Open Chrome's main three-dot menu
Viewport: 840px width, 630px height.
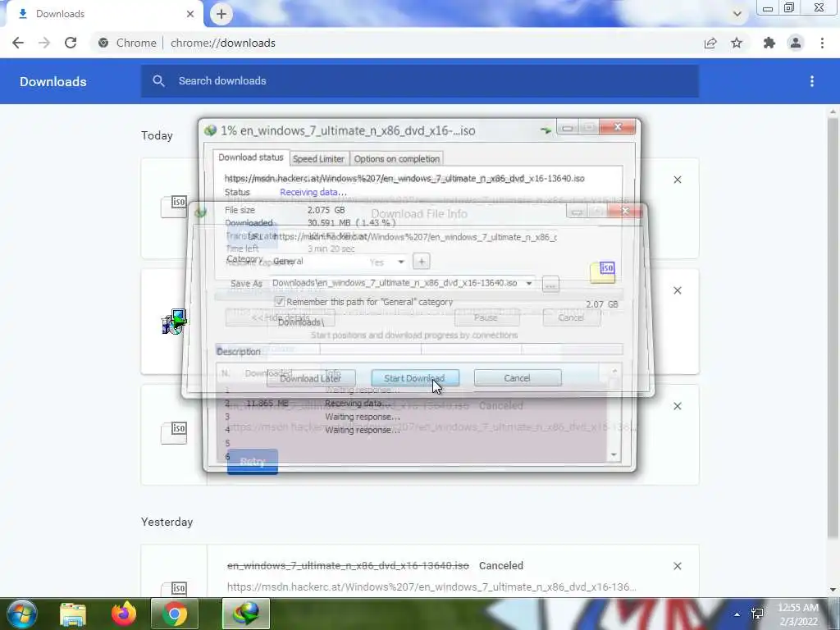pos(822,43)
